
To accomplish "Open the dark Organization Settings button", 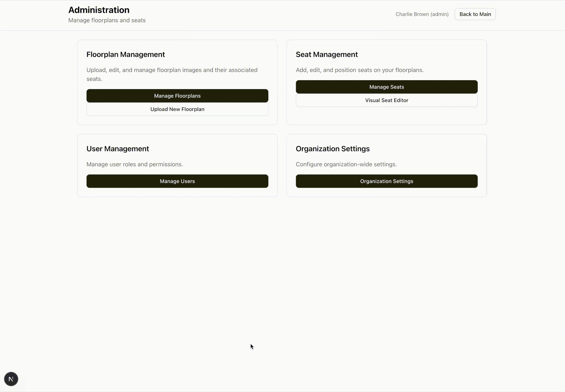I will pyautogui.click(x=386, y=181).
